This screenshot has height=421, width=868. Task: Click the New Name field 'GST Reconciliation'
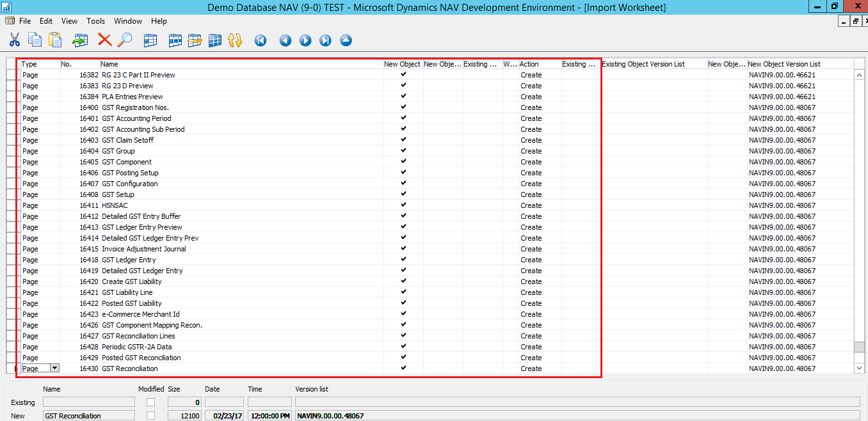[x=89, y=416]
